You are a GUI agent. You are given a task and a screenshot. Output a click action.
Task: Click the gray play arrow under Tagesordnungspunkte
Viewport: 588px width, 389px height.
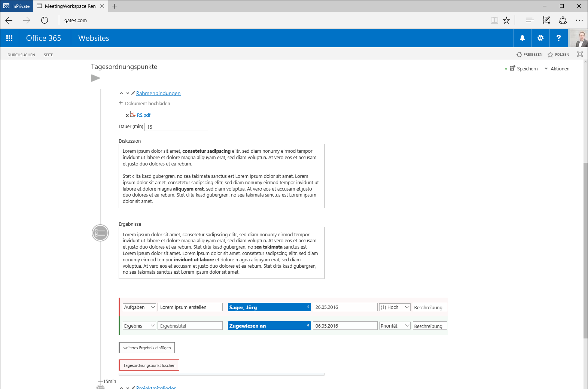point(95,78)
